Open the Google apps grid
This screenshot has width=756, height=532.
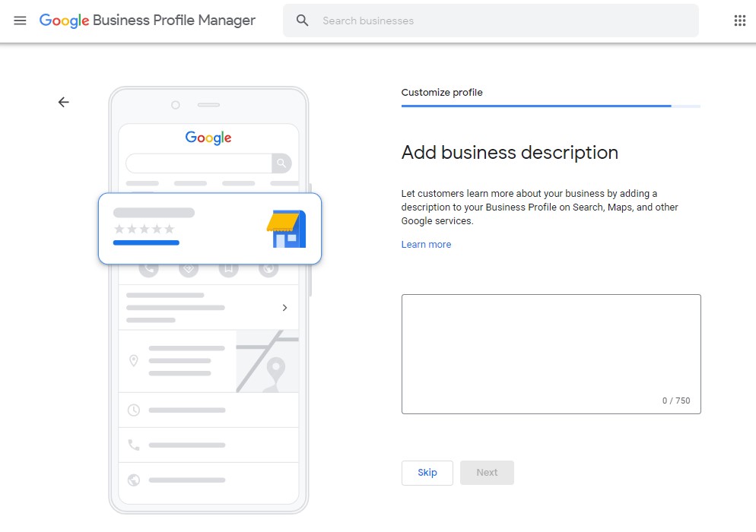coord(739,21)
